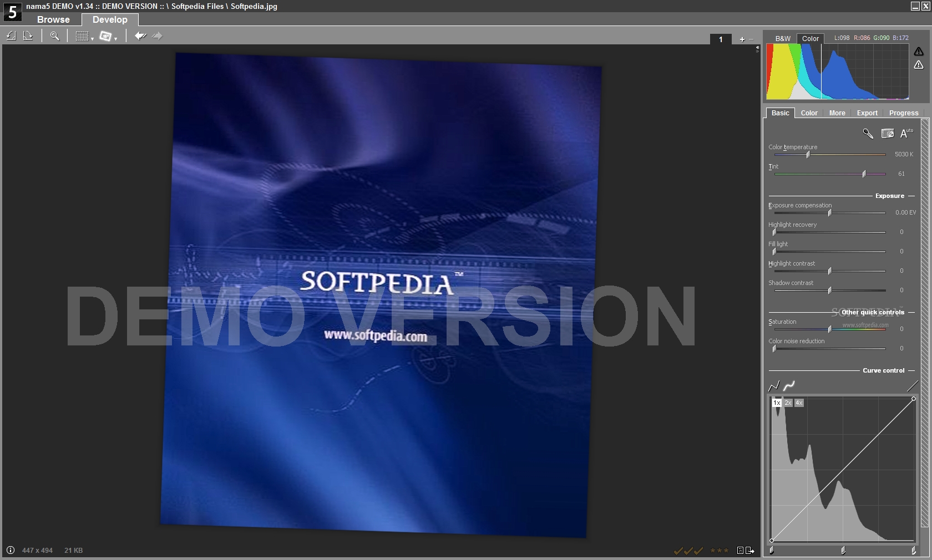The height and width of the screenshot is (560, 932).
Task: Set rating with the first star
Action: (713, 551)
